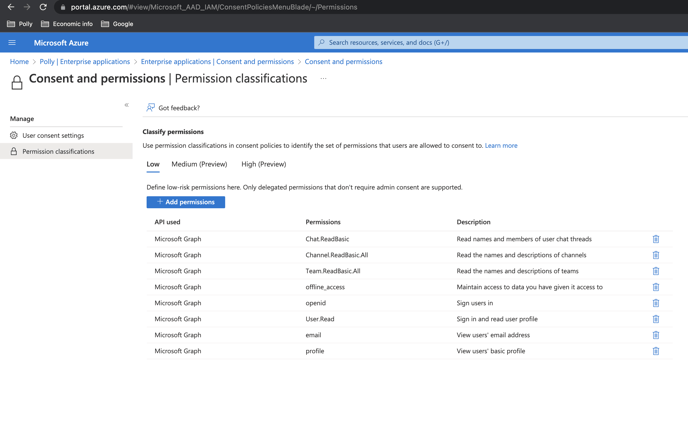Click 'Read the names and descriptions of channels'
This screenshot has width=688, height=425.
[x=521, y=255]
